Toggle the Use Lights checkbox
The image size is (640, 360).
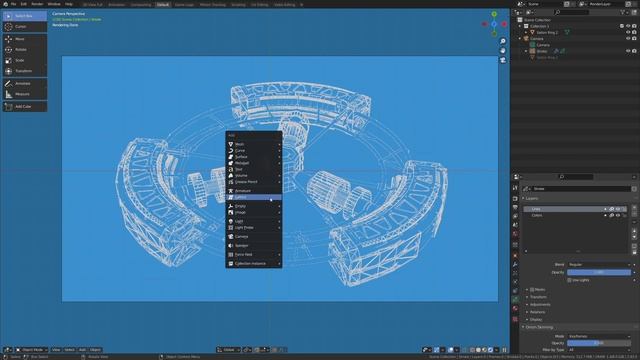[x=569, y=280]
